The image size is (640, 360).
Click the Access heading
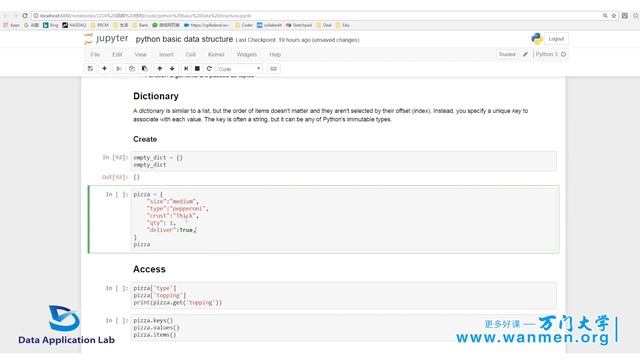149,269
